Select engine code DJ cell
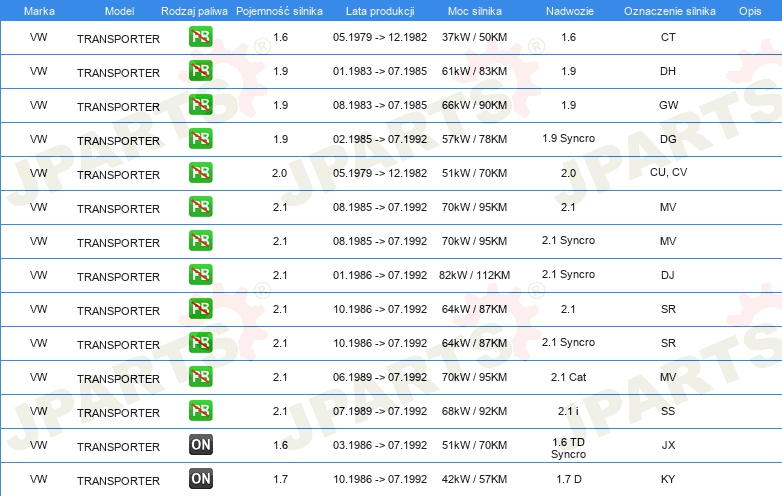782x496 pixels. click(x=668, y=275)
